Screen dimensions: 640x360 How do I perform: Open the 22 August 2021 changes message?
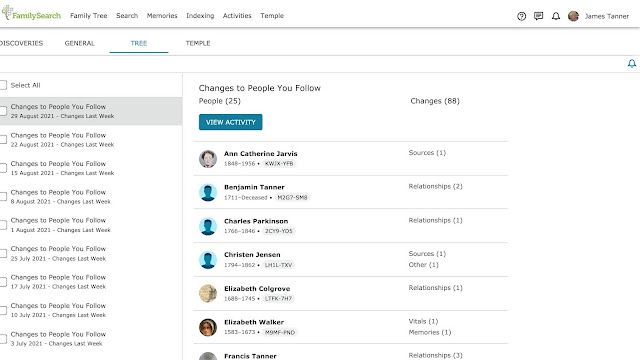click(91, 139)
